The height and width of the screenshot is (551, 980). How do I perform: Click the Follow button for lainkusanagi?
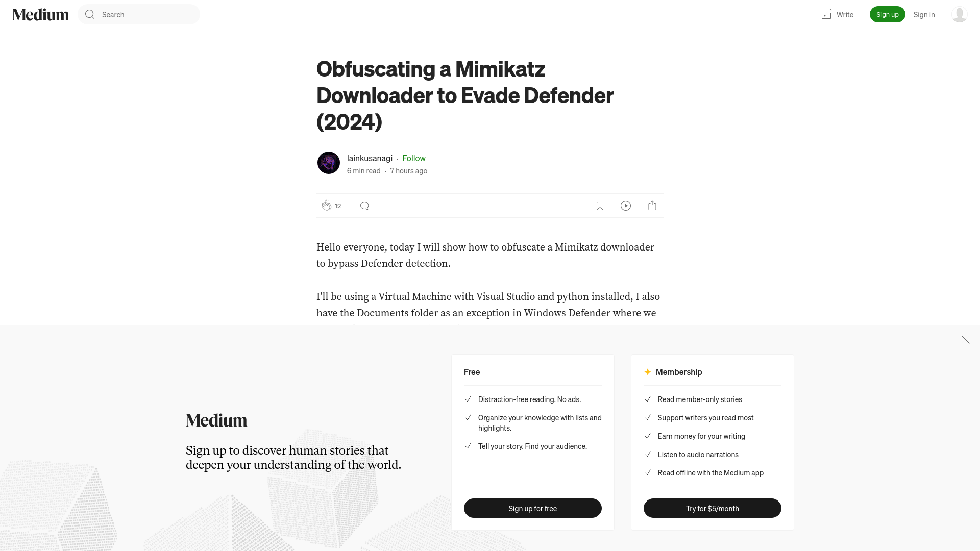(413, 158)
